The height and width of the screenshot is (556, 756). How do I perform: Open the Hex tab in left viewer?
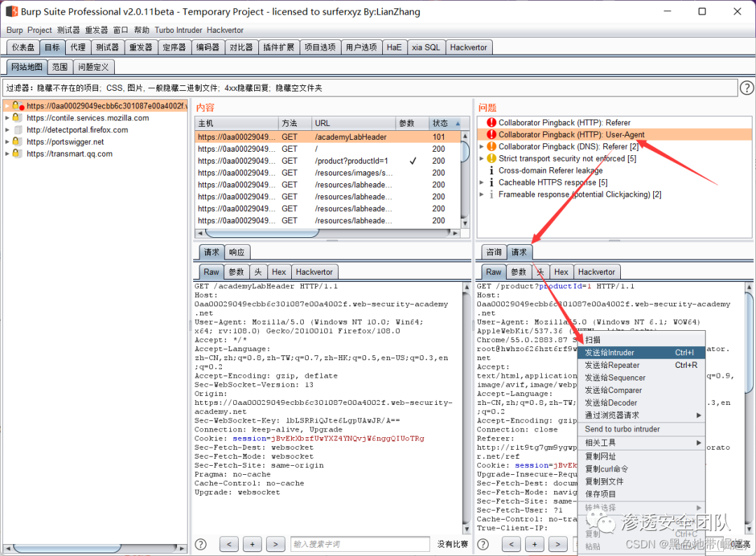tap(279, 272)
